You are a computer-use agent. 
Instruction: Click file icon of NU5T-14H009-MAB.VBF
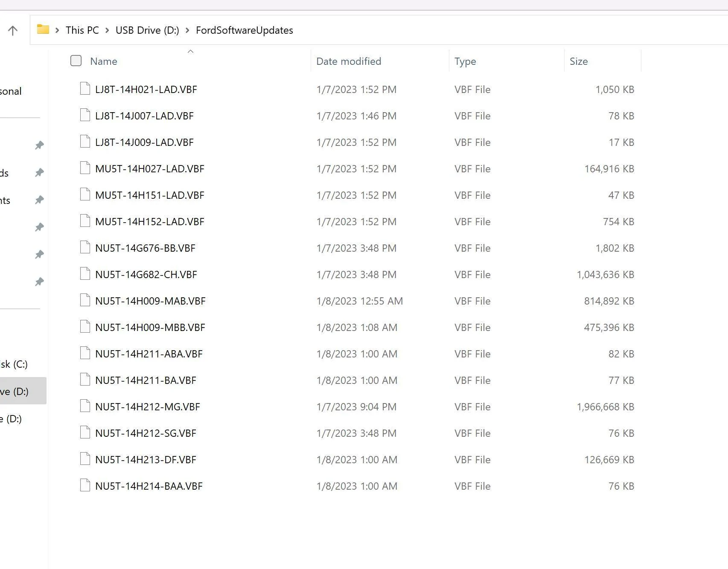[x=85, y=300]
